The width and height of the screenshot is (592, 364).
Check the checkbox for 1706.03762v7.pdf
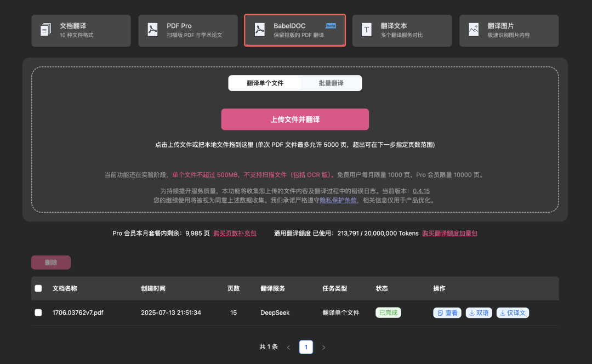pyautogui.click(x=38, y=312)
